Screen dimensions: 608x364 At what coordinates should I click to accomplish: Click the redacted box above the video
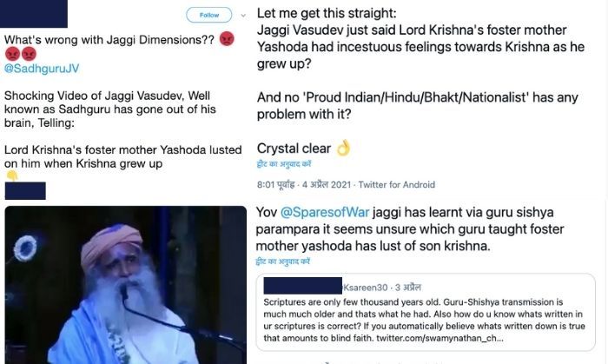(25, 191)
